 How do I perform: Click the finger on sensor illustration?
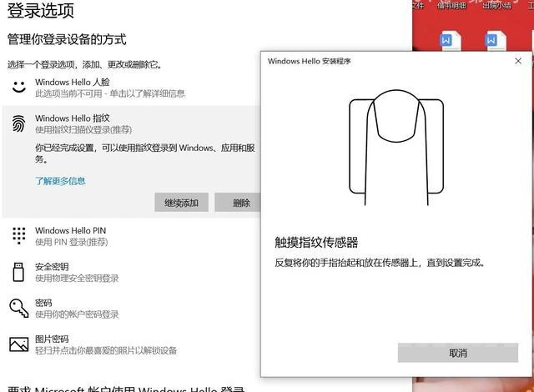(396, 148)
